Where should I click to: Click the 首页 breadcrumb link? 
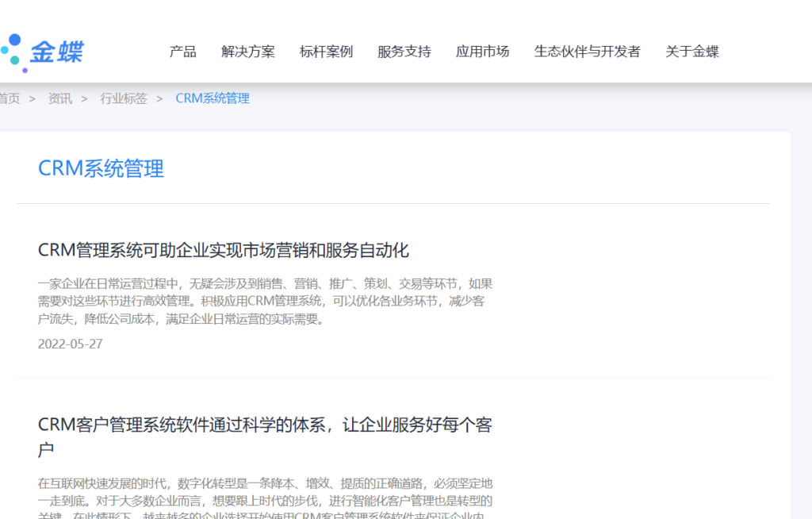[10, 98]
